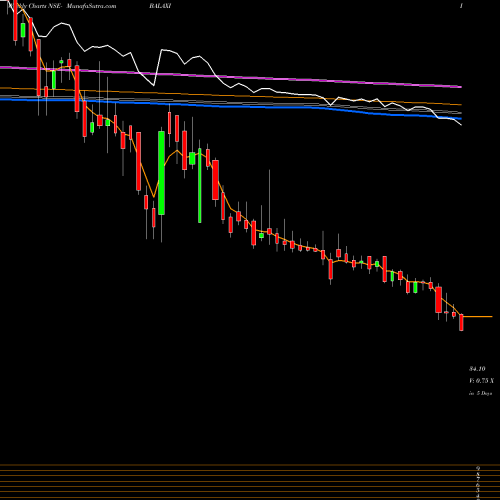Click the 'in 5 Days' period label
The image size is (500, 500).
[480, 393]
